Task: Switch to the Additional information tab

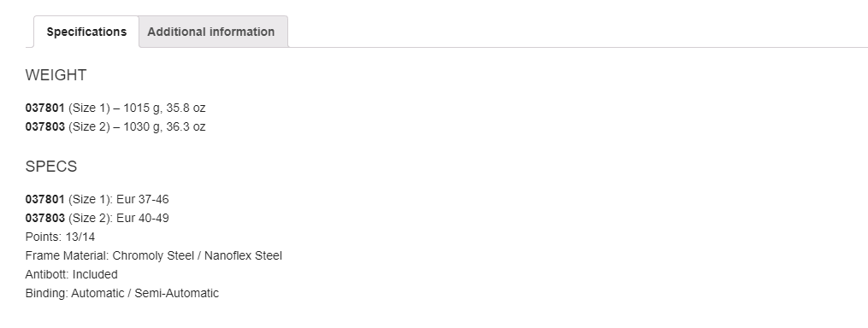Action: (213, 32)
